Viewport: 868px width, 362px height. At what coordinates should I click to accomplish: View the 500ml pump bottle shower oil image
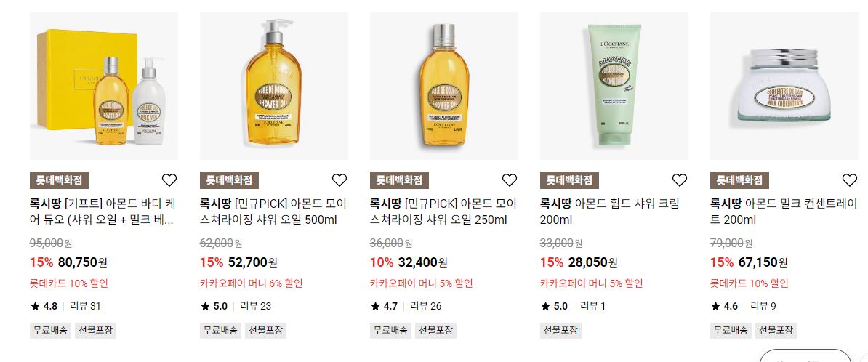point(274,86)
